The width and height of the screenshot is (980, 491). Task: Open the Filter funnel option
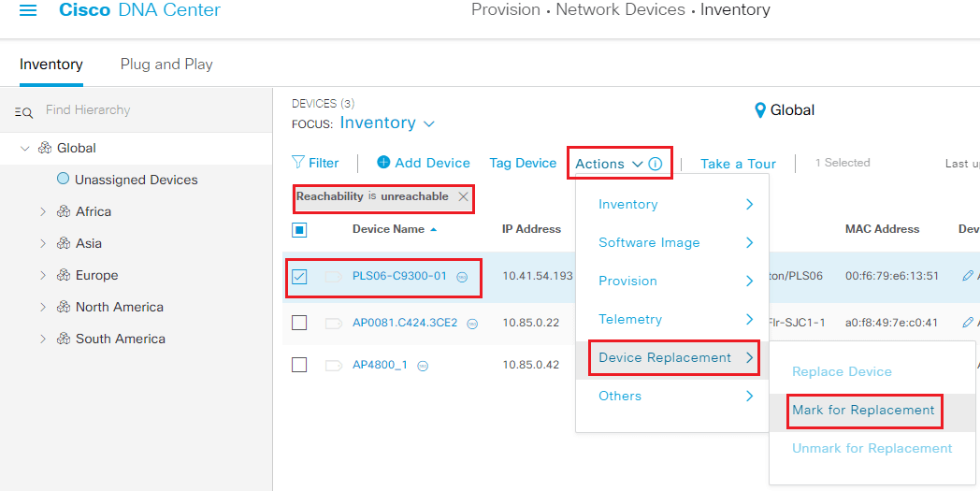316,164
